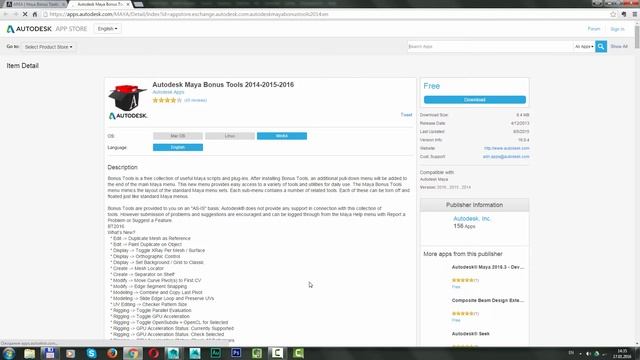Open the reviews count link
Image resolution: width=640 pixels, height=360 pixels.
196,100
